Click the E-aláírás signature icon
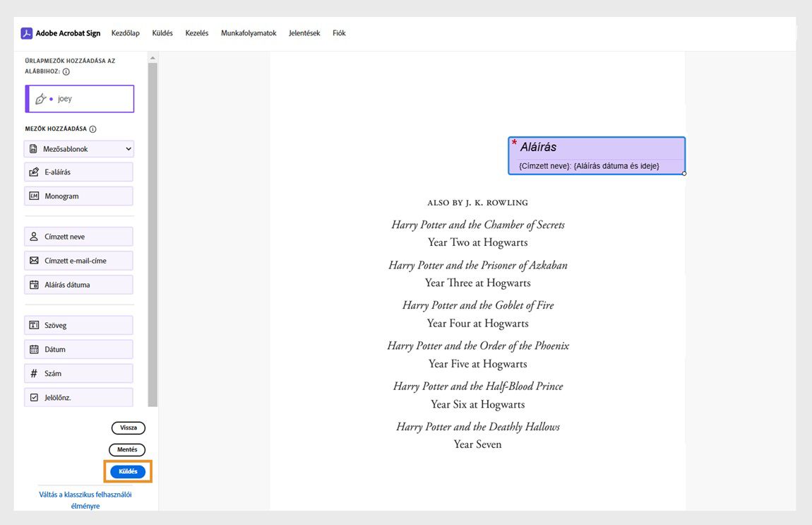This screenshot has width=812, height=525. [x=34, y=172]
